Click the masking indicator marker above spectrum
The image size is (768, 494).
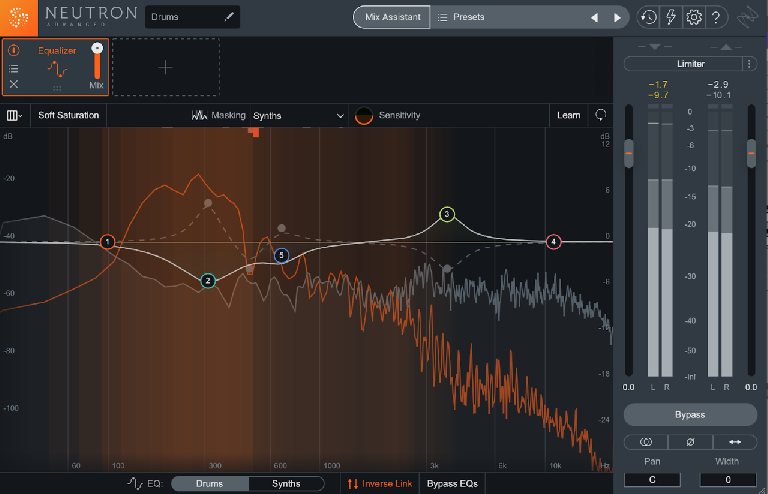tap(254, 132)
